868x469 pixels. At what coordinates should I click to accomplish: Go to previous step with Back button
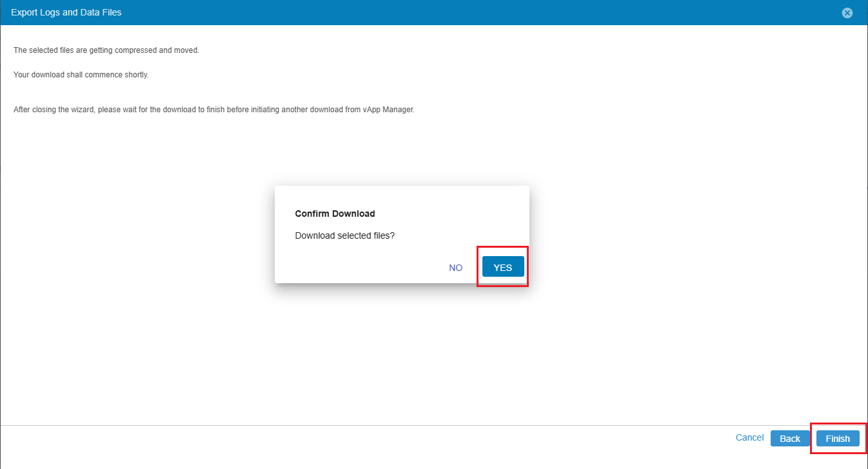[x=790, y=439]
